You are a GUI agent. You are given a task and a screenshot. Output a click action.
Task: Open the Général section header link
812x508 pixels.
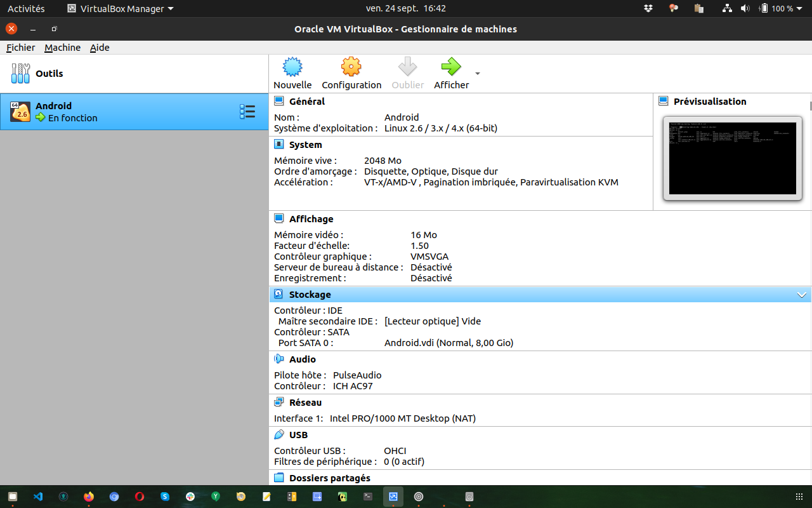click(x=307, y=102)
